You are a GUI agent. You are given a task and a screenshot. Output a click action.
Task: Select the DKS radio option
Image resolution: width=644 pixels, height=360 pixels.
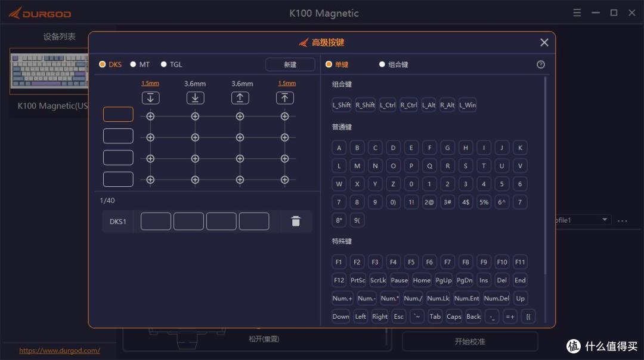(x=110, y=64)
